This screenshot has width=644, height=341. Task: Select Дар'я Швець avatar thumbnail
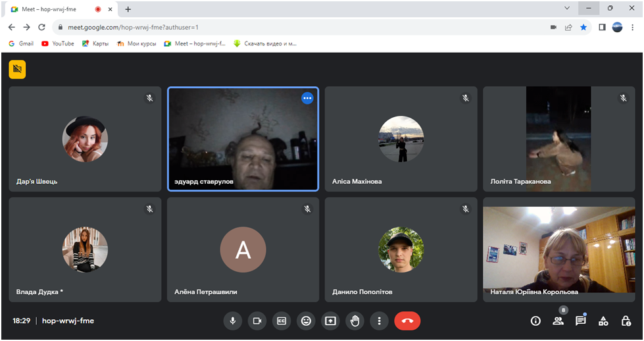[85, 139]
